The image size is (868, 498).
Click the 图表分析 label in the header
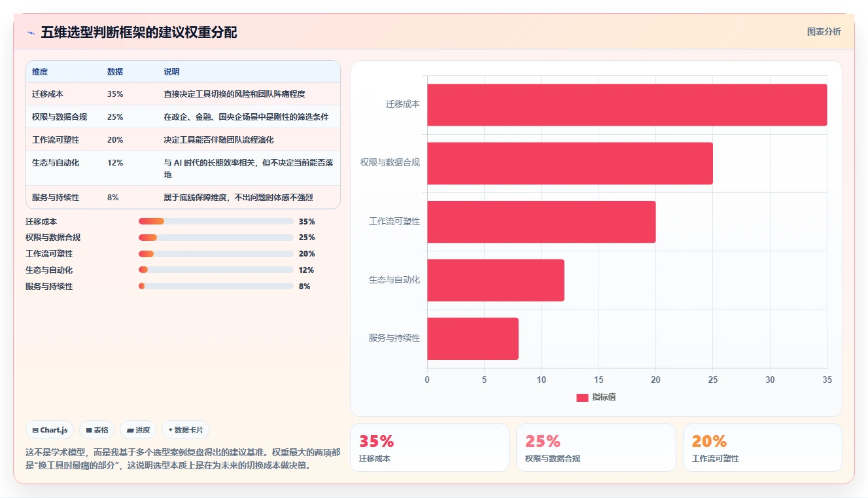click(824, 31)
